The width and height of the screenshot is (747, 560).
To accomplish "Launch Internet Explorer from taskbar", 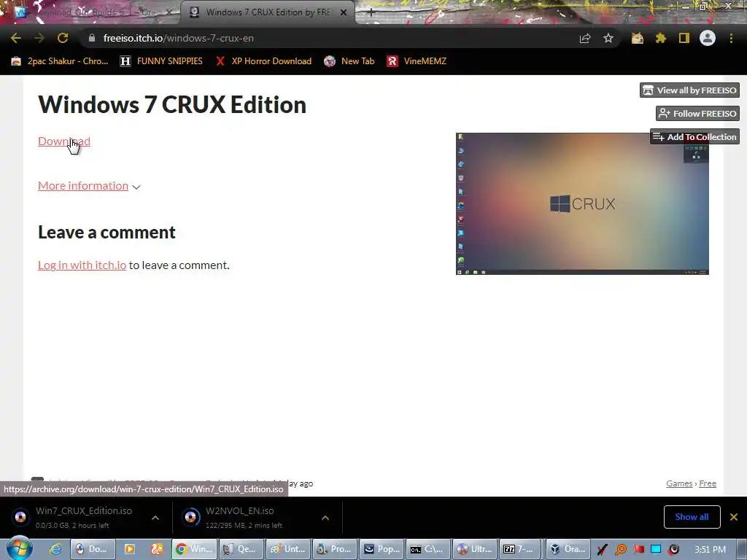I will point(55,549).
